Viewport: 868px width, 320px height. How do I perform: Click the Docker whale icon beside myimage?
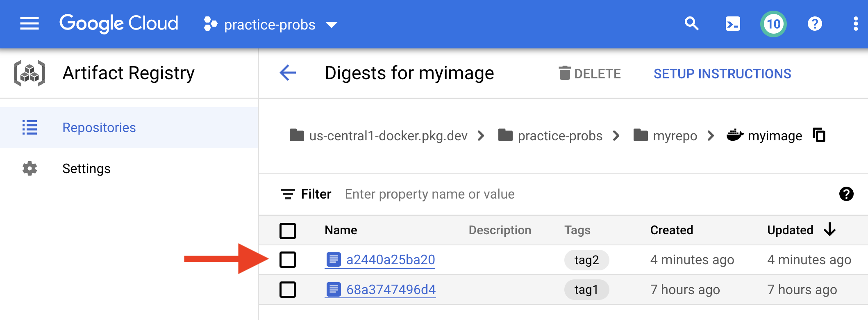coord(735,135)
